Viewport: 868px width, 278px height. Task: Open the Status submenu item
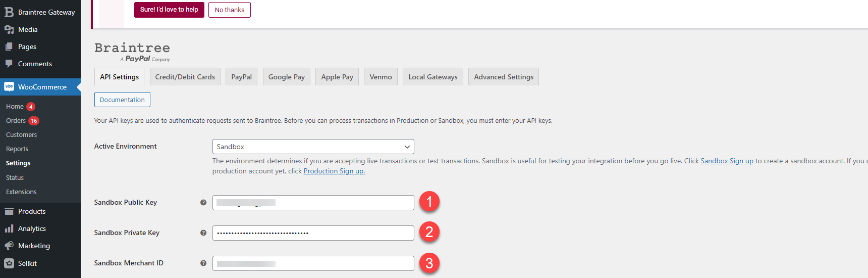point(15,178)
